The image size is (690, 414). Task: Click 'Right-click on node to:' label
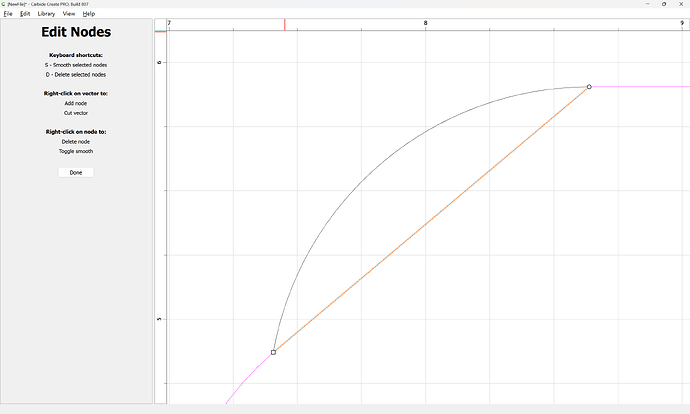click(x=76, y=132)
